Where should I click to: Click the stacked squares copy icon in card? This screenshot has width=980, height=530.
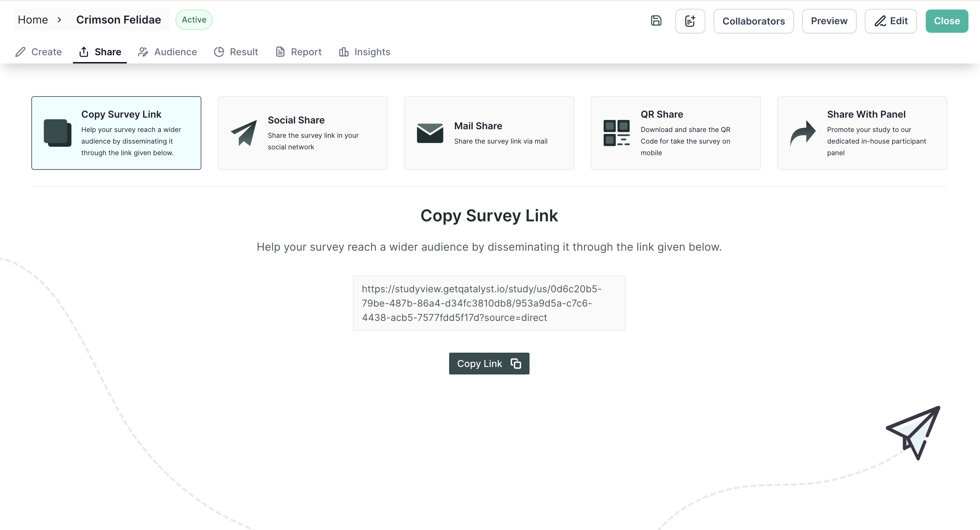tap(58, 133)
